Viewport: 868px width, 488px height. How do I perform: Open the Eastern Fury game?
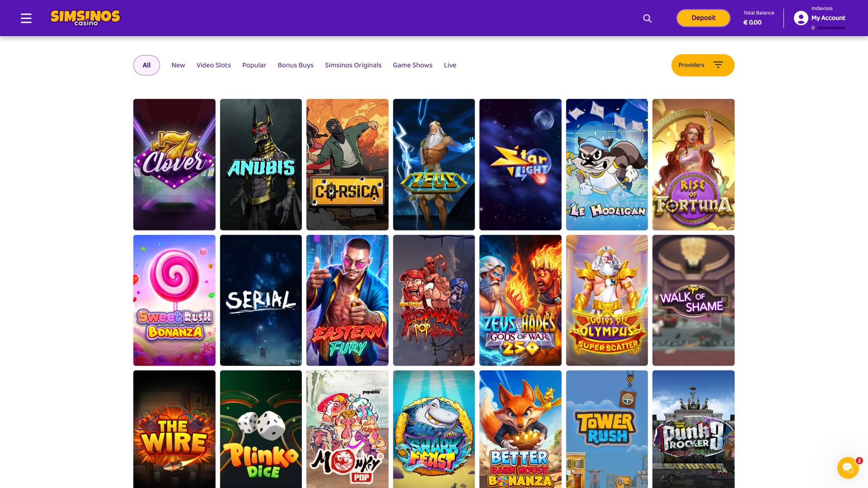pyautogui.click(x=347, y=300)
